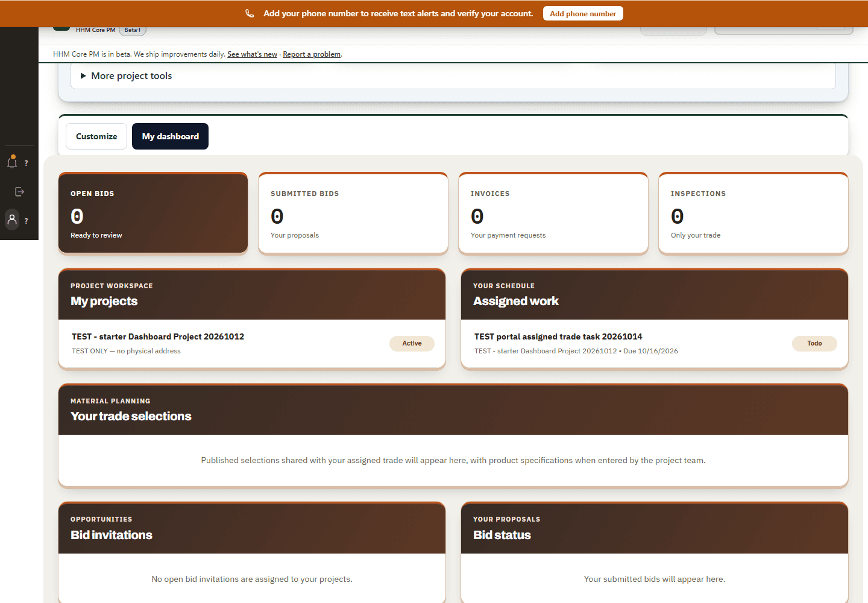Open the Inspections summary card
Viewport: 868px width, 603px height.
click(753, 213)
